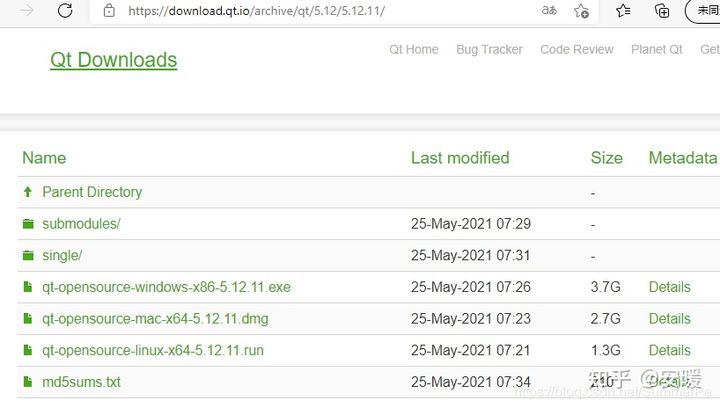
Task: Open Details for the linux run file
Action: tap(669, 351)
